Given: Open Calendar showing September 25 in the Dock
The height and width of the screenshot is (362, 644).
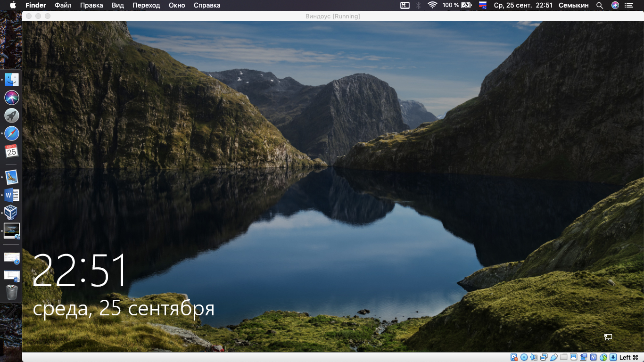Looking at the screenshot, I should coord(11,151).
